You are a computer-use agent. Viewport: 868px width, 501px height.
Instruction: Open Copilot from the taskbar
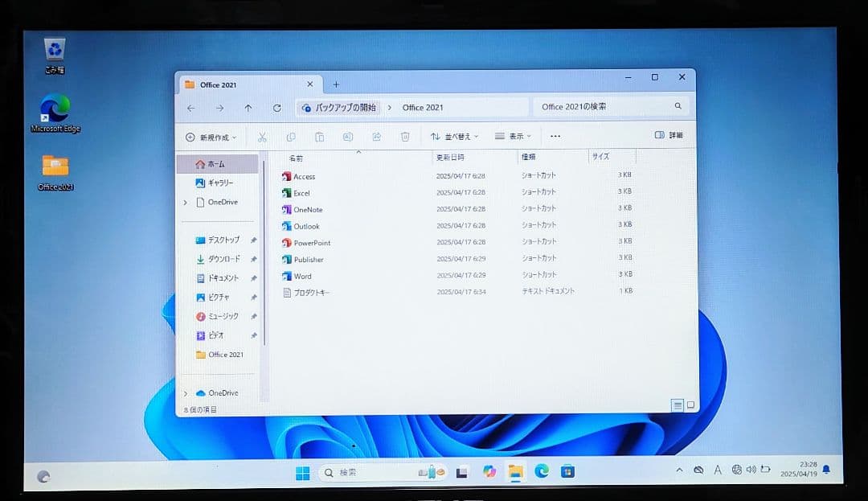pyautogui.click(x=489, y=472)
